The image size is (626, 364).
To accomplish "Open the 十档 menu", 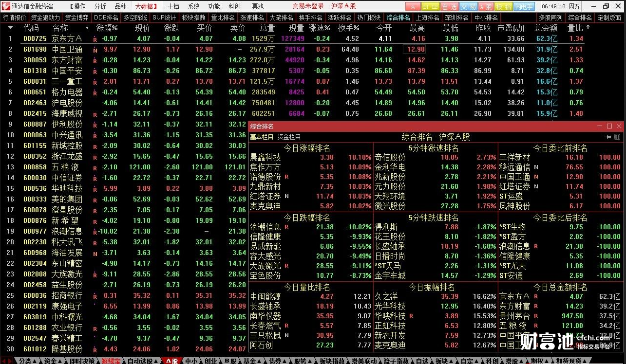I will (x=172, y=6).
